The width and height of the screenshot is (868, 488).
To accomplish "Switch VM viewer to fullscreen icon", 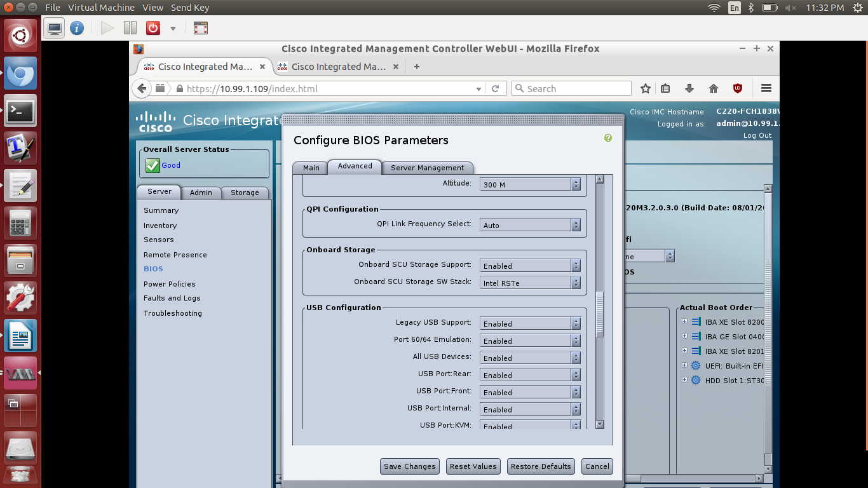I will [201, 28].
